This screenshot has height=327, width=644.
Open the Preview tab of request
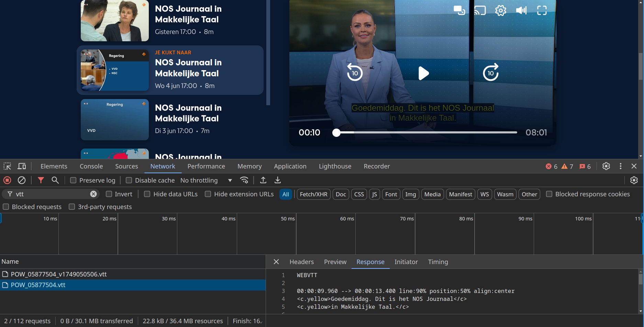335,262
